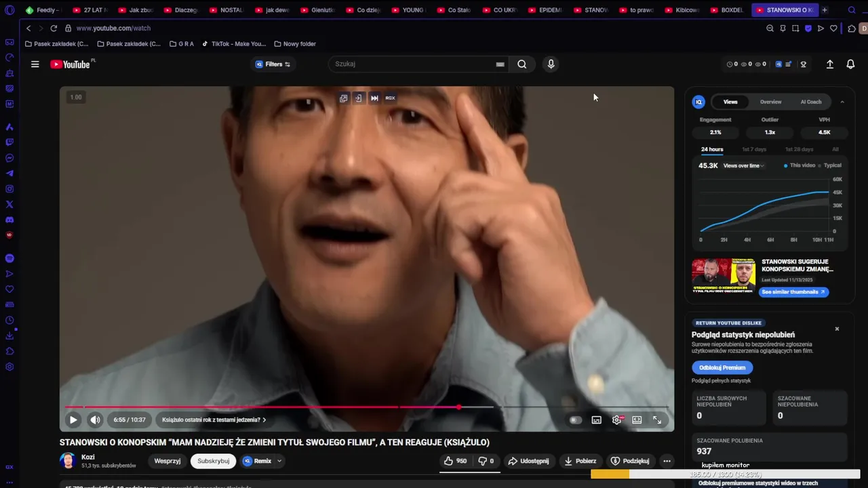Close the Return YouTube Dislike panel
The image size is (868, 488).
837,329
